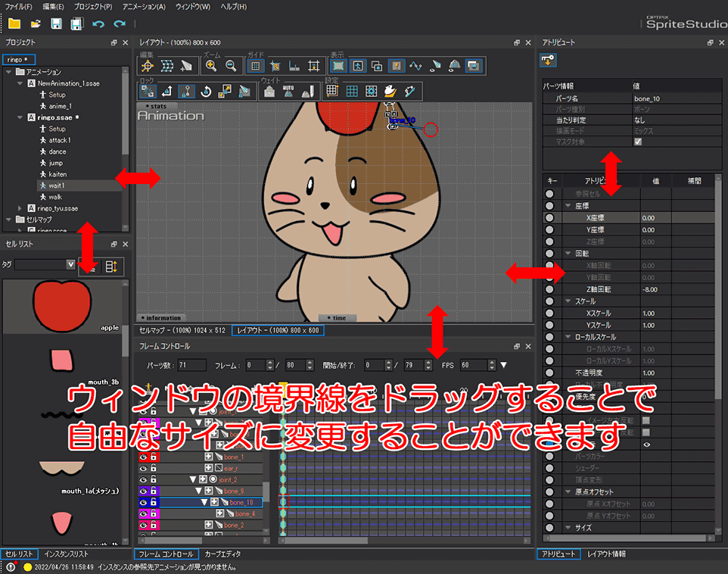This screenshot has height=574, width=728.
Task: Toggle the key circle for X座標
Action: [549, 217]
